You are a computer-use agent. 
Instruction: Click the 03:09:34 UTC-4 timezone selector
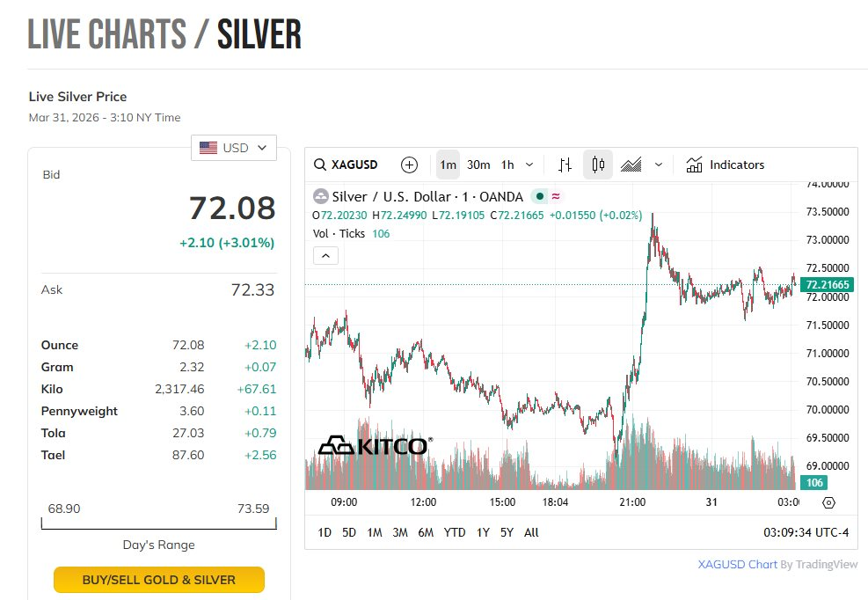[807, 532]
